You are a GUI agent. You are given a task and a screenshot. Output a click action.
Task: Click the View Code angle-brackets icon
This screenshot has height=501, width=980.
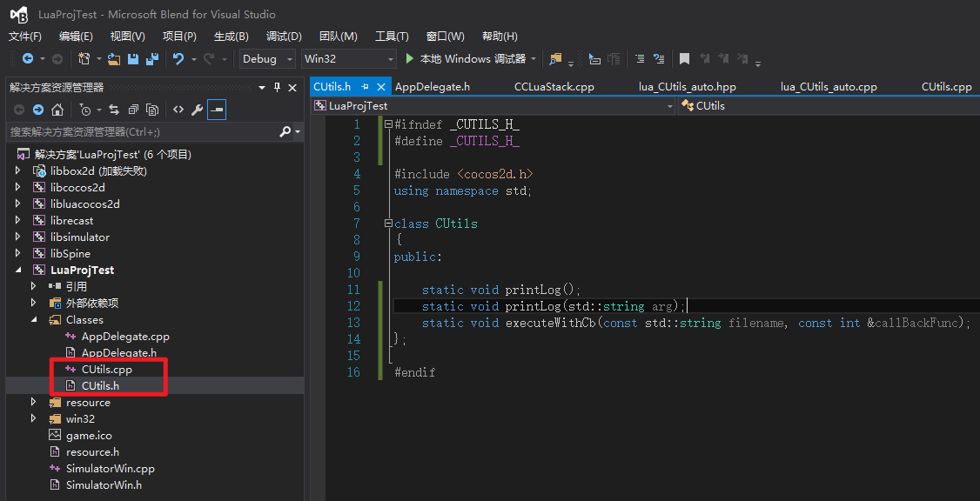[x=178, y=110]
